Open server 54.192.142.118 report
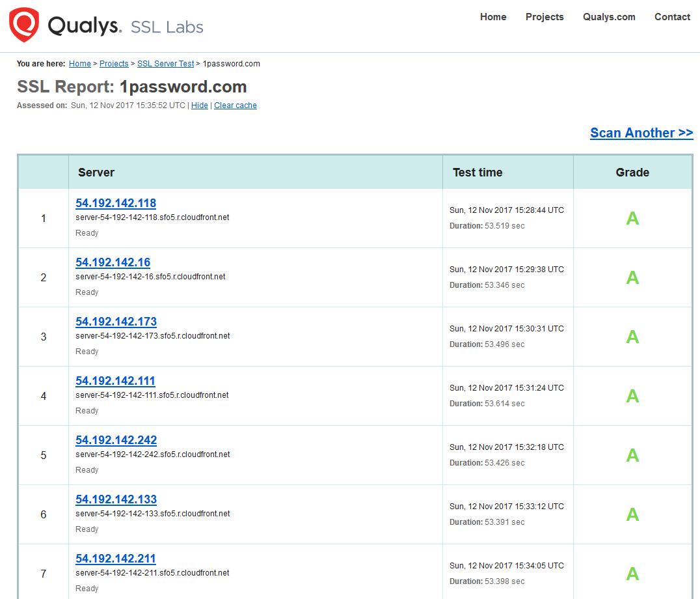The width and height of the screenshot is (700, 599). tap(116, 203)
